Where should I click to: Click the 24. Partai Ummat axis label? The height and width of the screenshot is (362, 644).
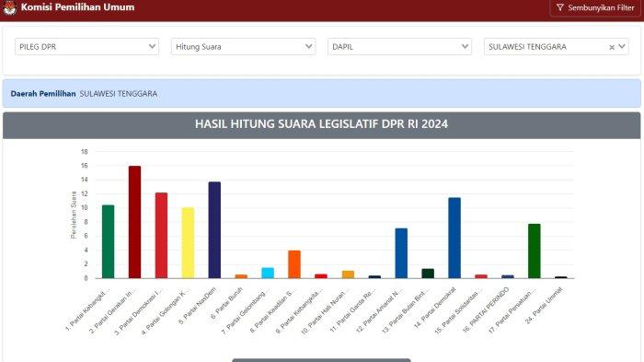545,305
